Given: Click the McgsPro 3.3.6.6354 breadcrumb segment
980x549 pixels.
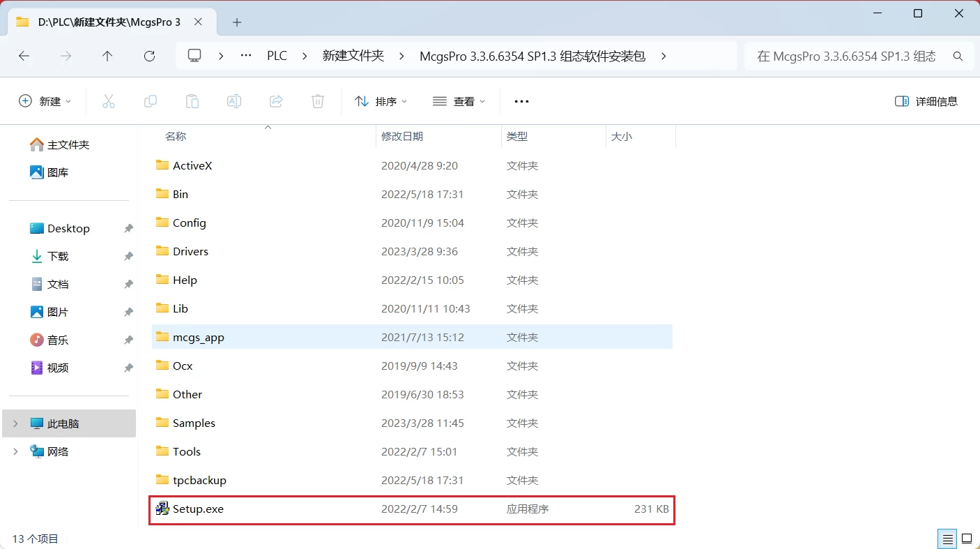Looking at the screenshot, I should [x=533, y=56].
